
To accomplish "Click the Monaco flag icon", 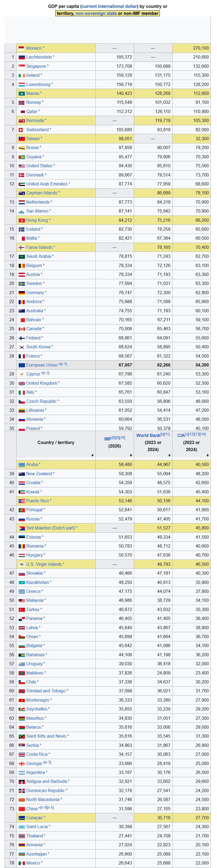I will coord(22,48).
